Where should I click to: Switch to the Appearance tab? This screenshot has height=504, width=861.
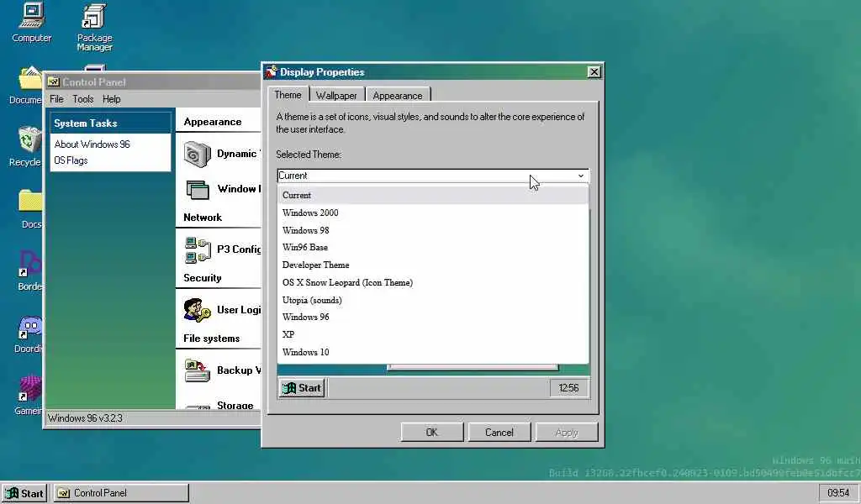click(398, 96)
